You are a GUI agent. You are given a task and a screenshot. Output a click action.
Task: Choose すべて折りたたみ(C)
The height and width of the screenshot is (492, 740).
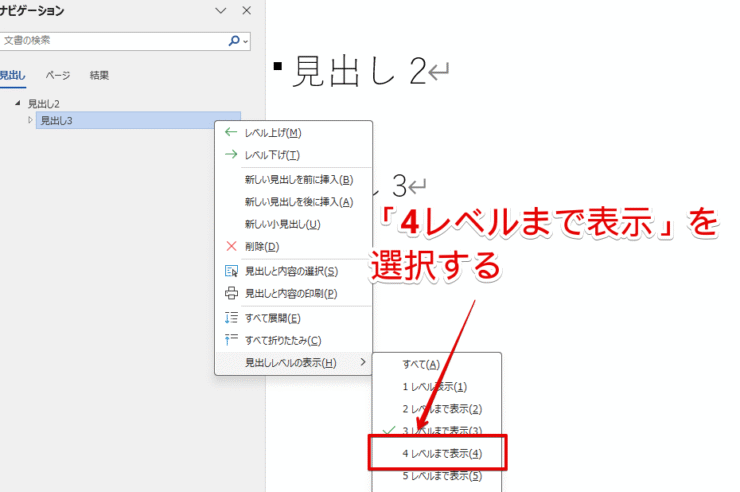(294, 341)
